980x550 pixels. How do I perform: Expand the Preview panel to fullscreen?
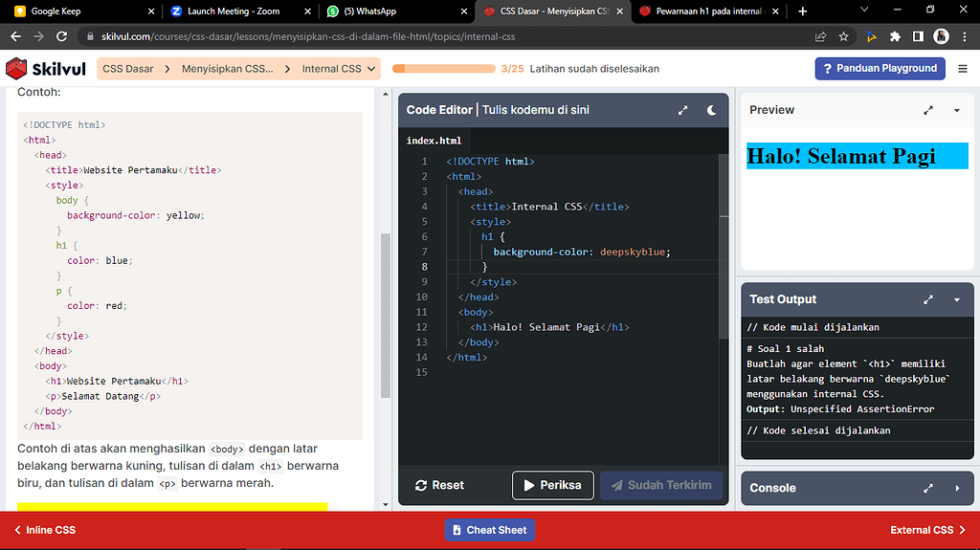pyautogui.click(x=928, y=110)
